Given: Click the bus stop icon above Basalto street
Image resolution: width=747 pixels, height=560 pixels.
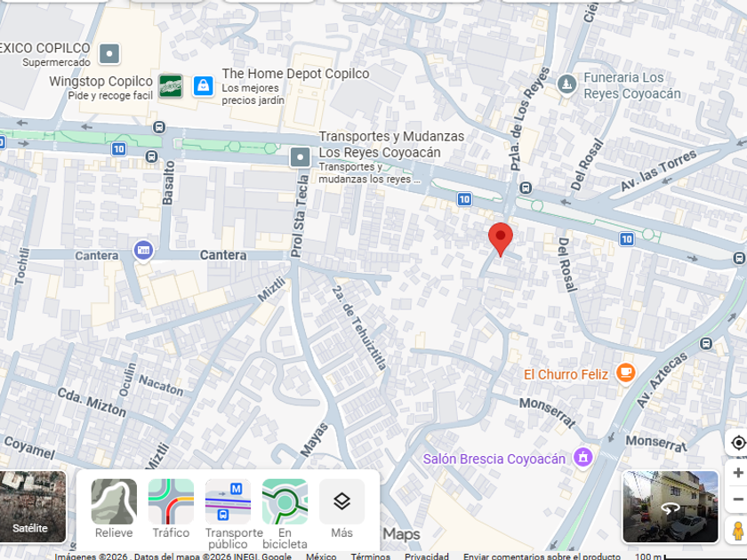Looking at the screenshot, I should click(159, 127).
